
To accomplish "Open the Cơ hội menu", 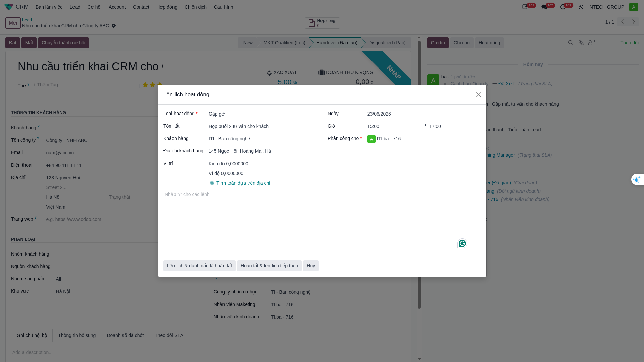I will [94, 7].
